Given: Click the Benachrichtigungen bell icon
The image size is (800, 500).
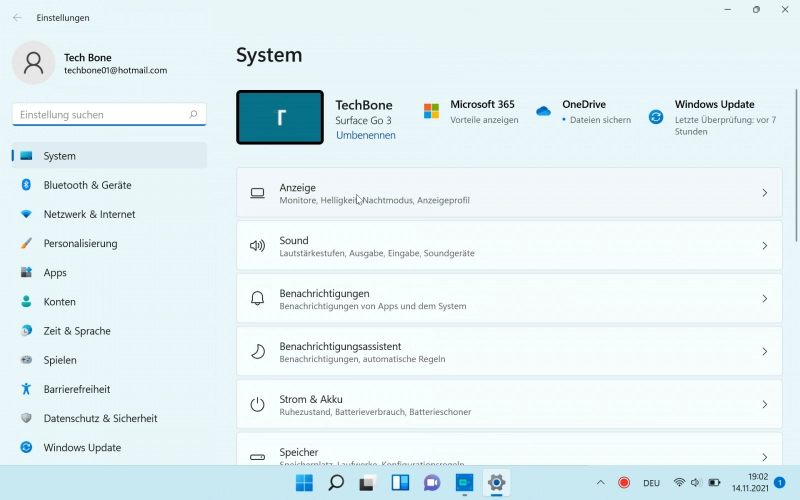Looking at the screenshot, I should point(257,298).
